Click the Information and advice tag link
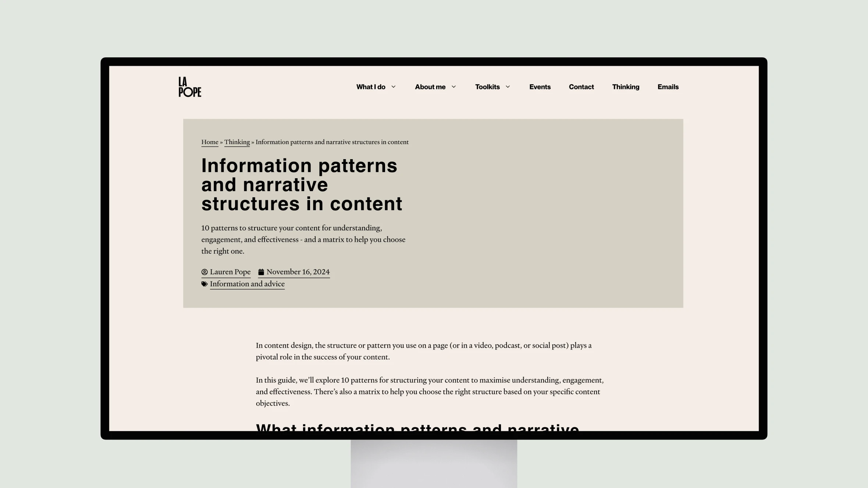 247,284
